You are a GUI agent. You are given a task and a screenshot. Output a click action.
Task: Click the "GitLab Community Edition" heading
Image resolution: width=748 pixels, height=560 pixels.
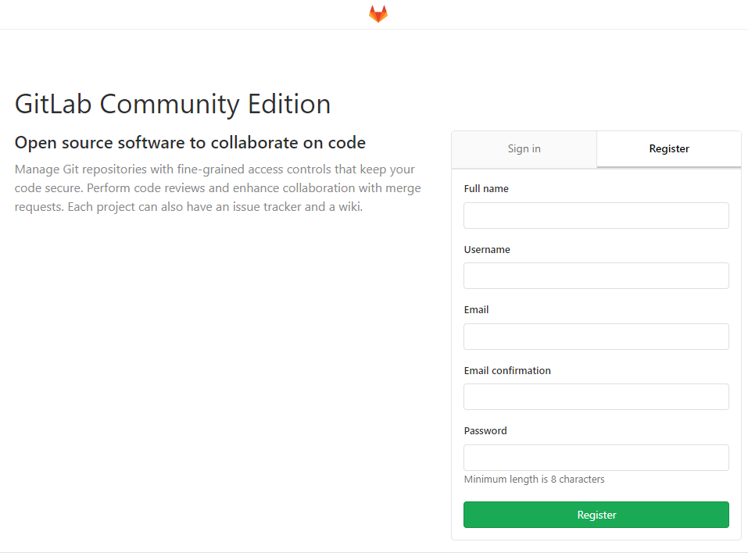[173, 104]
